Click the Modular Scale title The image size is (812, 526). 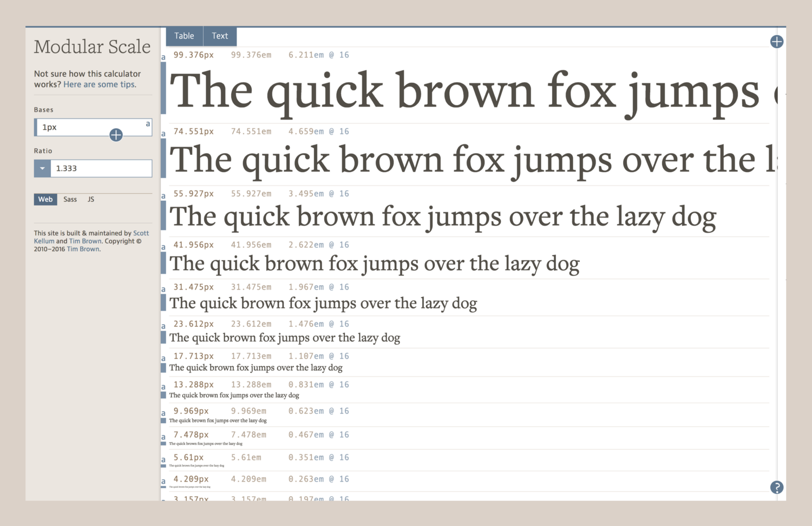[92, 47]
